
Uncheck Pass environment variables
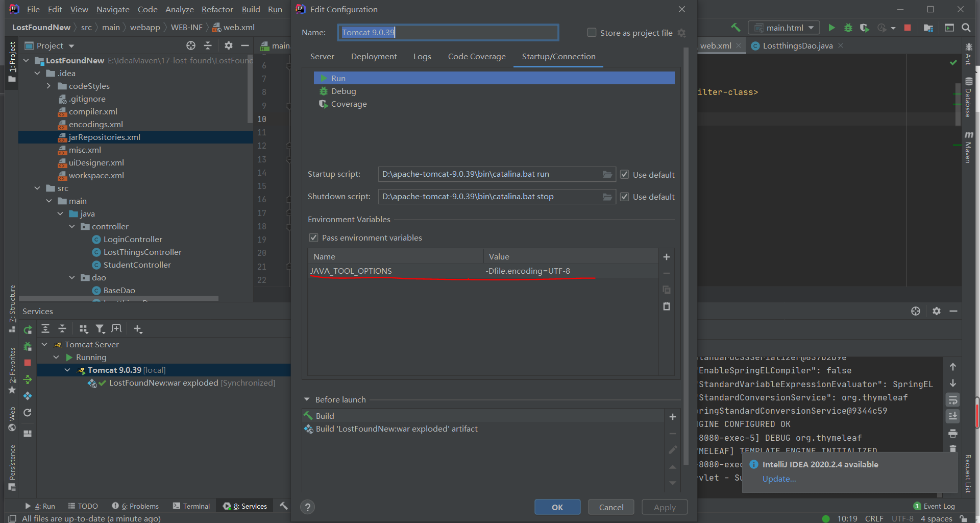(x=314, y=238)
